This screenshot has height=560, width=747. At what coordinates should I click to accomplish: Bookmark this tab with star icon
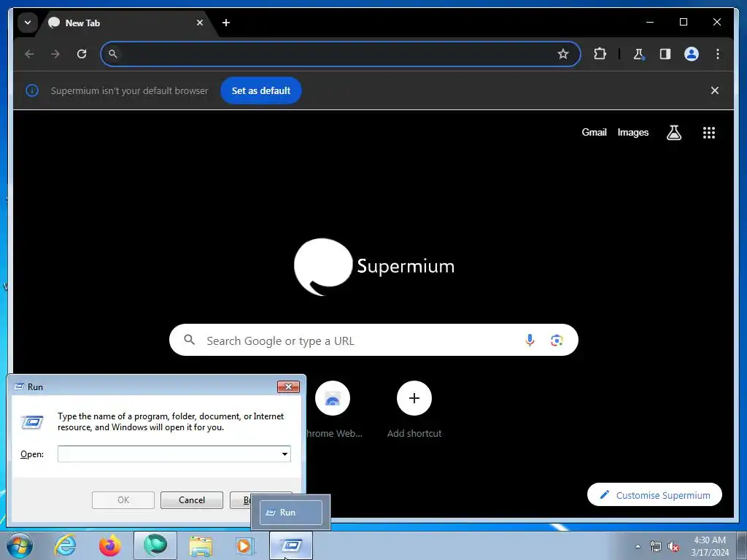point(563,54)
